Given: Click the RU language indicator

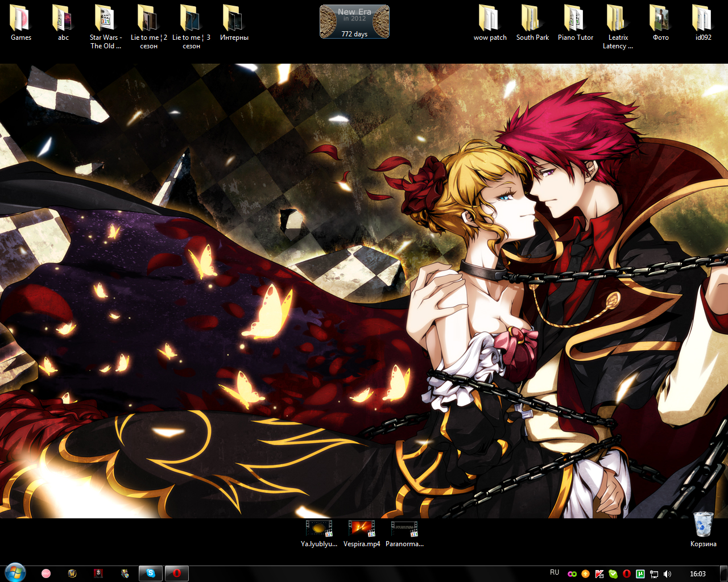Looking at the screenshot, I should (555, 573).
